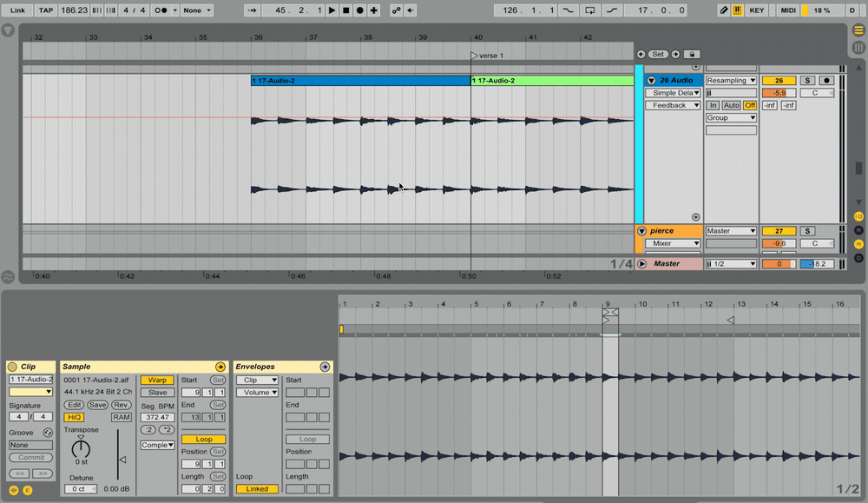Screen dimensions: 868x503
Task: Show the I-O section via the mixer icon
Action: [x=858, y=216]
